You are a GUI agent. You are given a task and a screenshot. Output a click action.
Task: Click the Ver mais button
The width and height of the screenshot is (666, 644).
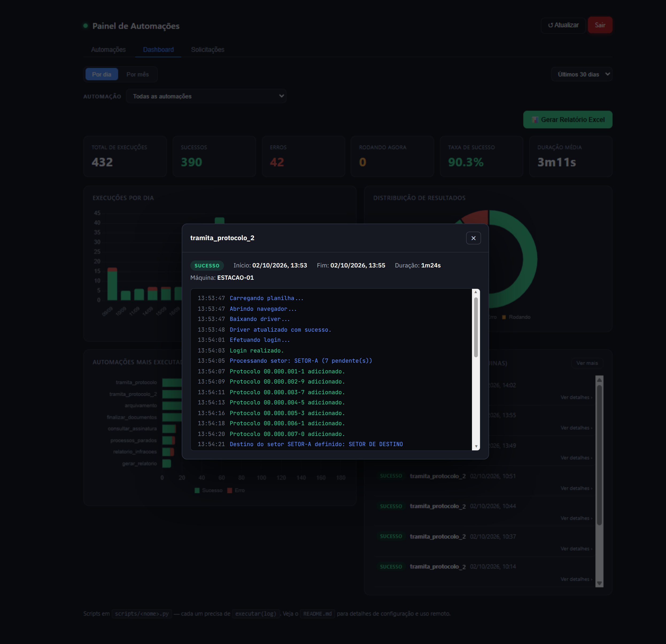pyautogui.click(x=587, y=363)
